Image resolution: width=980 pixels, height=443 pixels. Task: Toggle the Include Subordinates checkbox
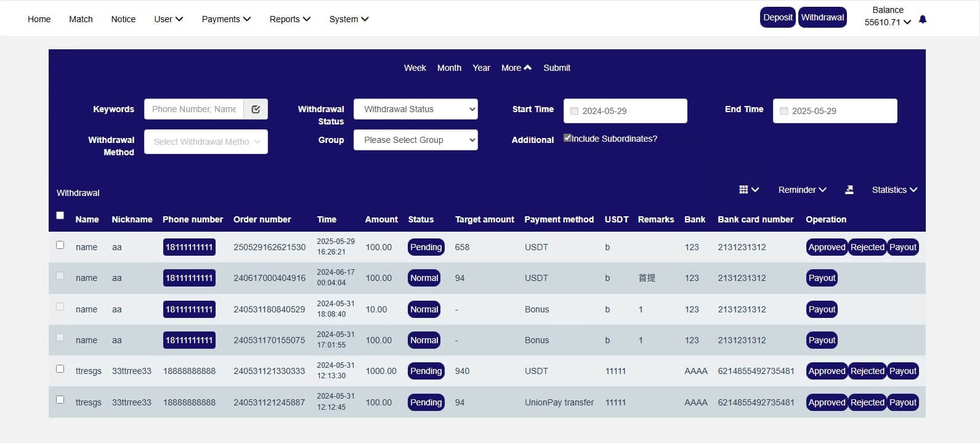[x=567, y=138]
